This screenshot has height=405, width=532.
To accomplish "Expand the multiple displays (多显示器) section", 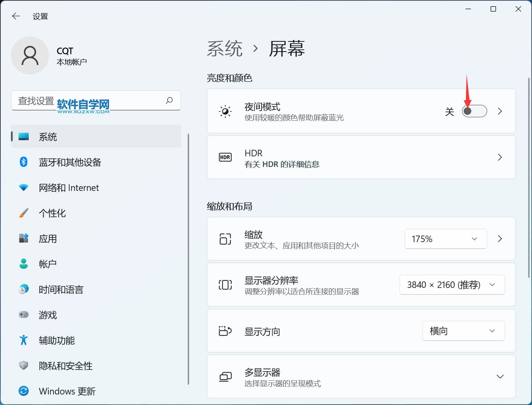I will 500,377.
